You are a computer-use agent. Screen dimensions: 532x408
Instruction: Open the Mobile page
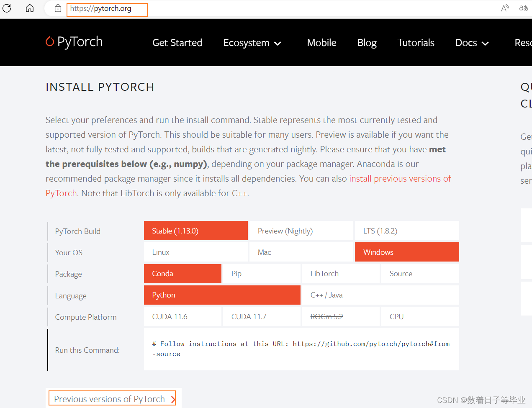(321, 43)
